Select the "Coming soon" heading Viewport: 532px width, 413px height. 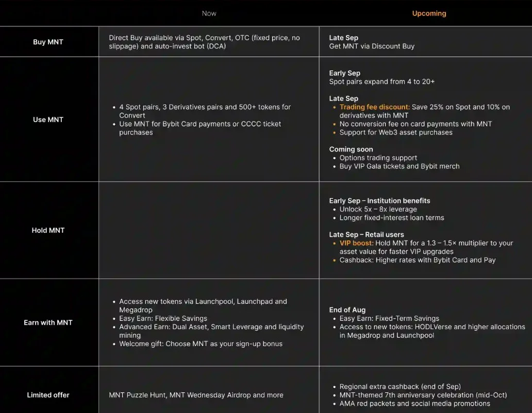351,149
